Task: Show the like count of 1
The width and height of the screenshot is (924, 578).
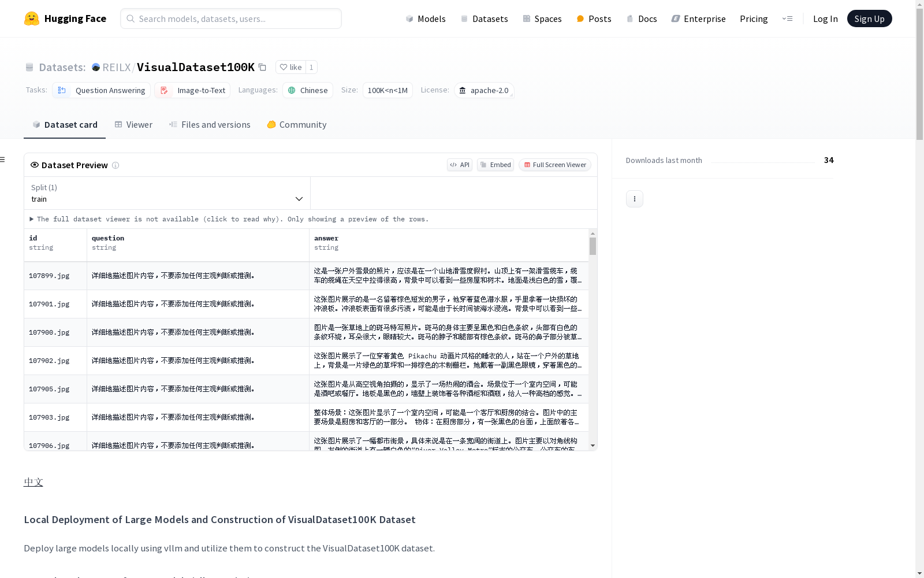Action: 311,67
